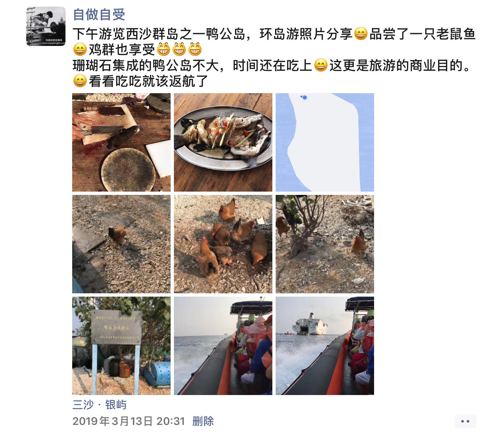
Task: Click the smiley emoji after 时间还在吃上
Action: 321,66
